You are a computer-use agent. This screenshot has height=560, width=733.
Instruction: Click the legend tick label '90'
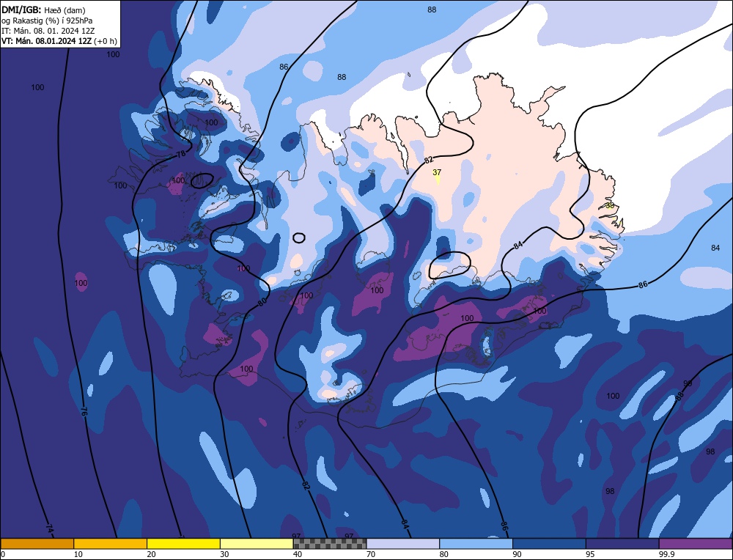[517, 554]
